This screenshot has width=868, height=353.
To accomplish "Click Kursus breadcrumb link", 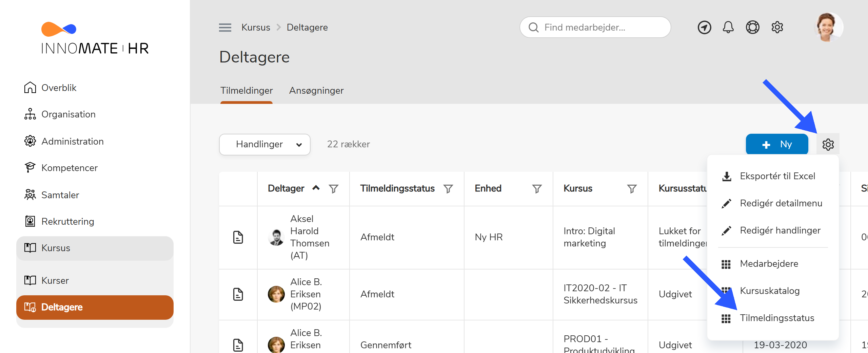I will click(x=256, y=27).
